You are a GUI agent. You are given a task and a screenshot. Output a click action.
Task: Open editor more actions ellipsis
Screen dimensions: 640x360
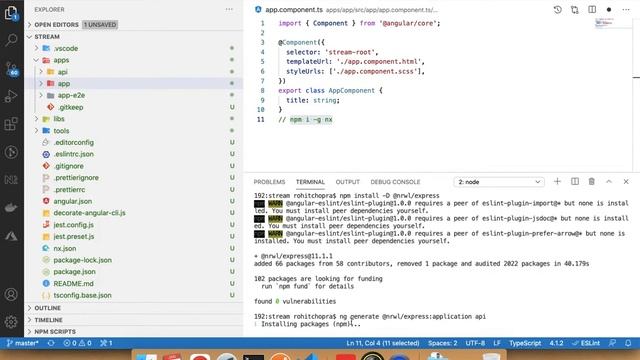[626, 9]
